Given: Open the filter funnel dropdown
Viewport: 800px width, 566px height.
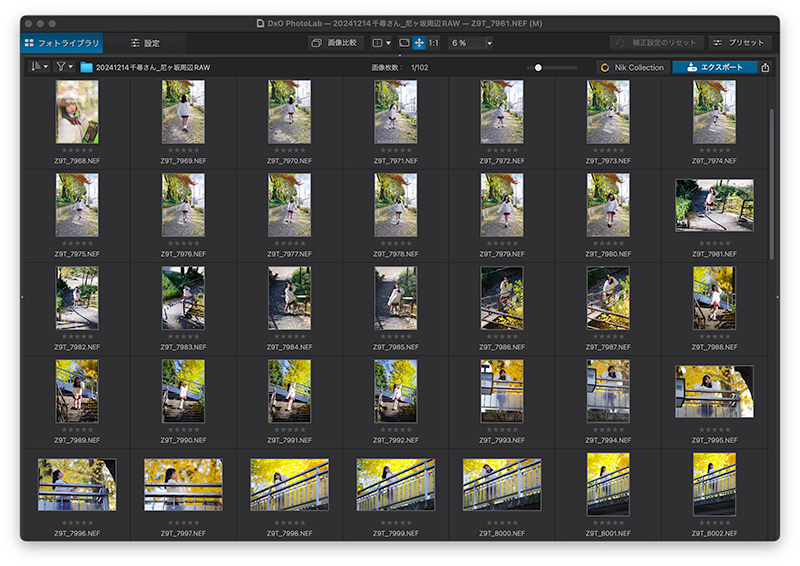Looking at the screenshot, I should pyautogui.click(x=65, y=67).
